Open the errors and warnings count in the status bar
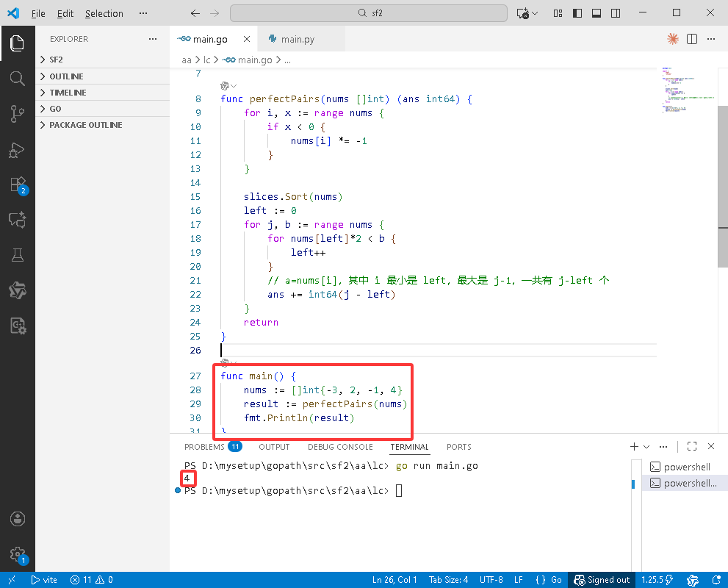 92,580
